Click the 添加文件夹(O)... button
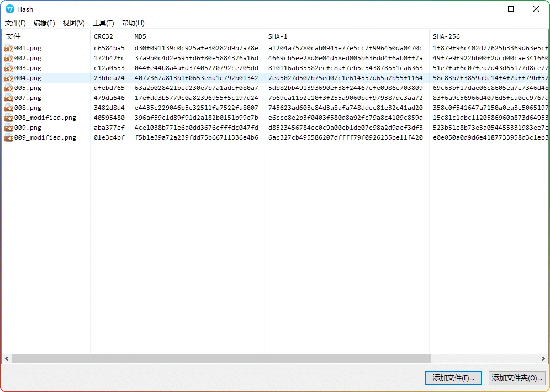 [x=517, y=378]
